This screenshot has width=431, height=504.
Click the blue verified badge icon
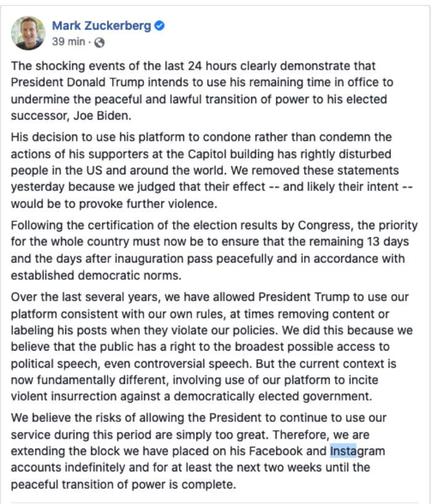tap(159, 26)
